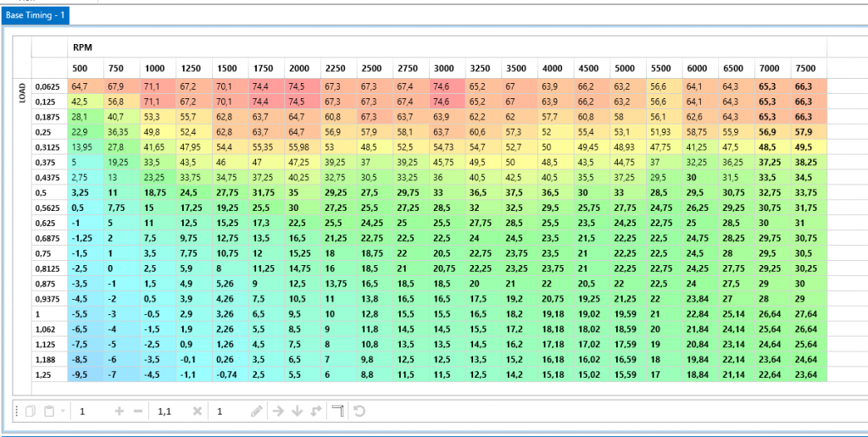Select cell 19,25 in the 0,375 load row
Screen dimensions: 868x437
[x=121, y=163]
